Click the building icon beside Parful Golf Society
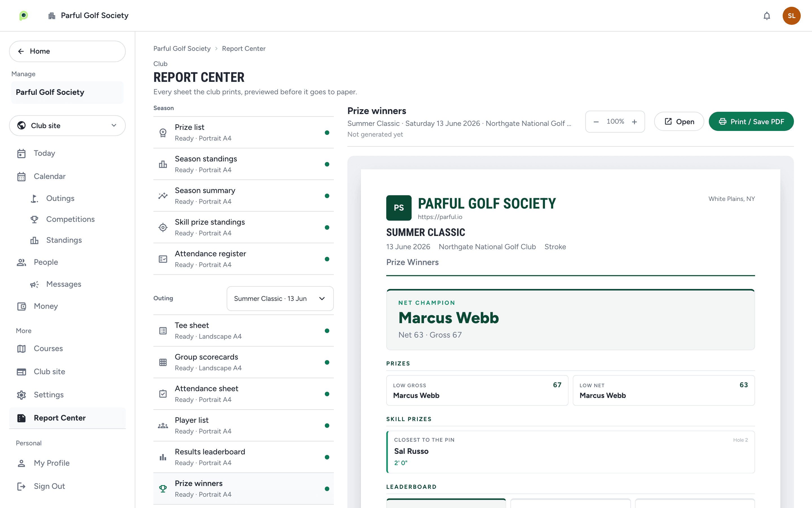812x508 pixels. tap(52, 16)
